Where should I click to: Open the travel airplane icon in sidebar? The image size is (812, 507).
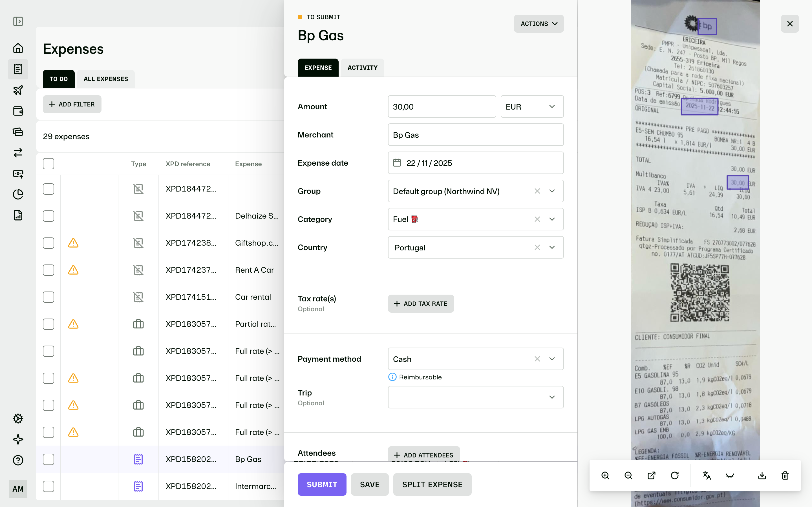click(18, 90)
